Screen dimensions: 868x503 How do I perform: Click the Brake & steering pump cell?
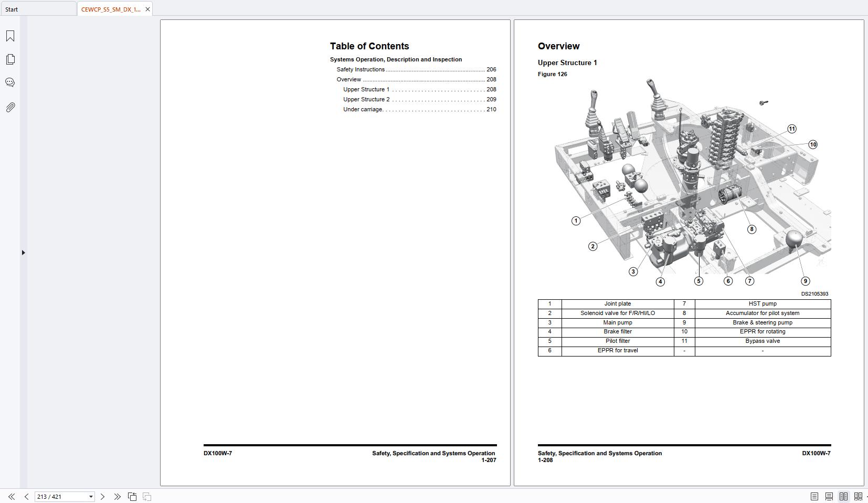pyautogui.click(x=763, y=323)
